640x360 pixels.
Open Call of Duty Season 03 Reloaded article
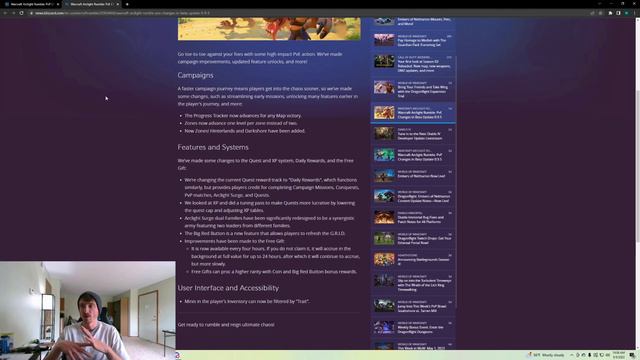(424, 66)
